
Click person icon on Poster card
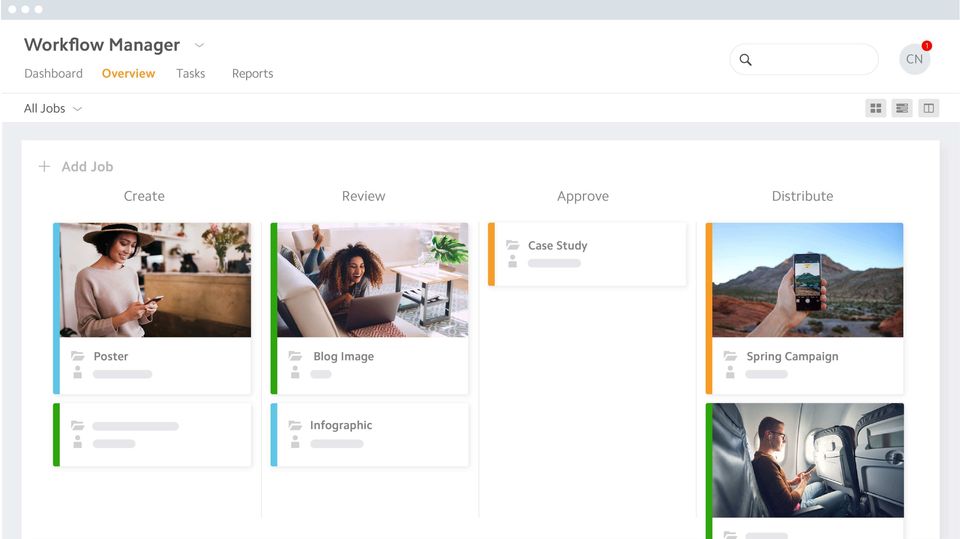78,372
